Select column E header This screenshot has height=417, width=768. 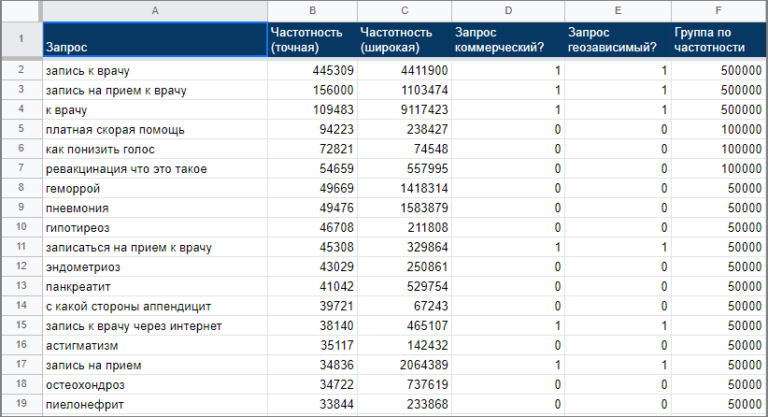tap(617, 10)
